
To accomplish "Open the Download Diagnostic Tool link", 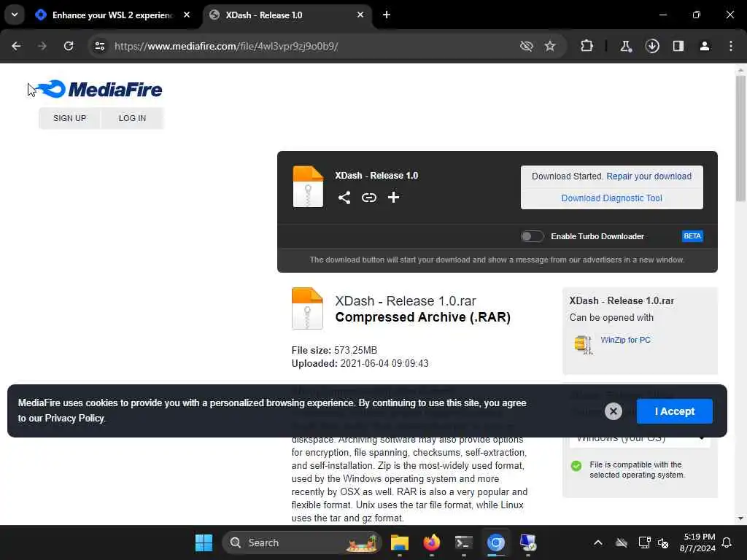I will pyautogui.click(x=612, y=198).
